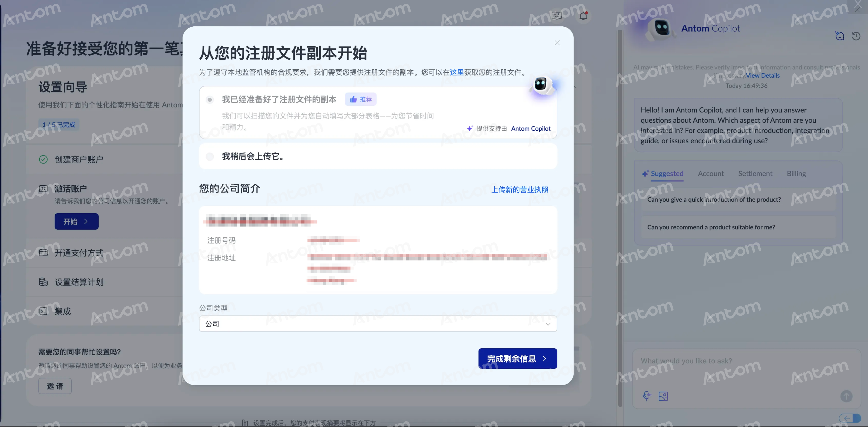Click the terminal icon for 集成

tap(43, 311)
